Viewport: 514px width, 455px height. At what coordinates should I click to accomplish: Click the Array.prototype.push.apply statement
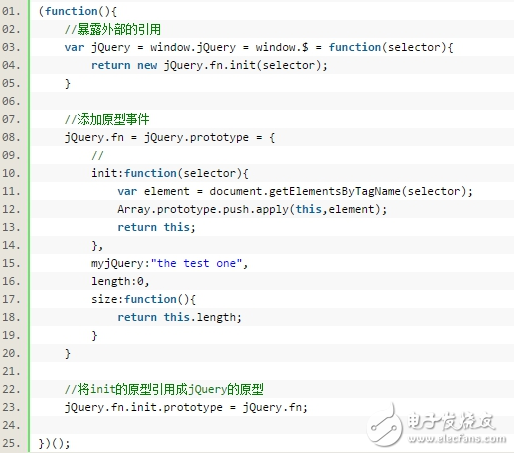tap(252, 209)
